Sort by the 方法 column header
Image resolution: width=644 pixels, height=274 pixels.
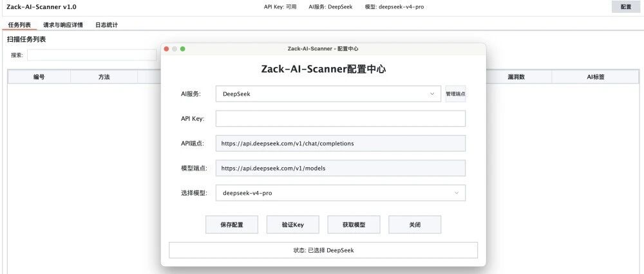click(104, 77)
